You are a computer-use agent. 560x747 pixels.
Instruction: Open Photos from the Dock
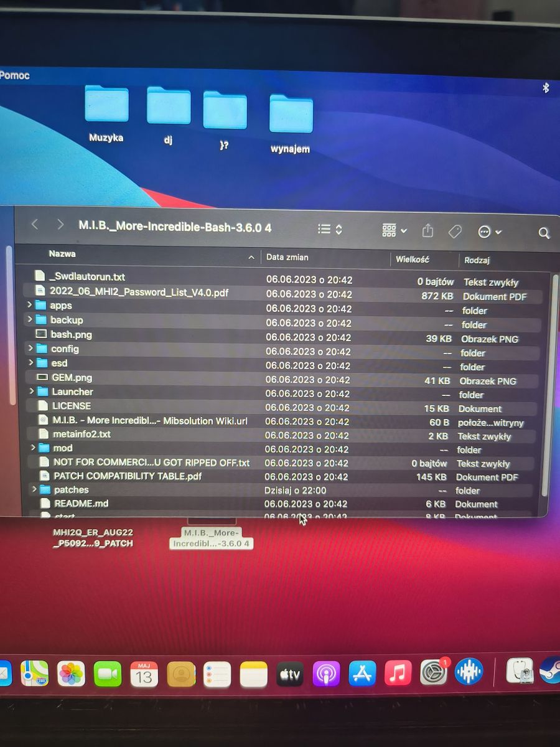(x=71, y=674)
